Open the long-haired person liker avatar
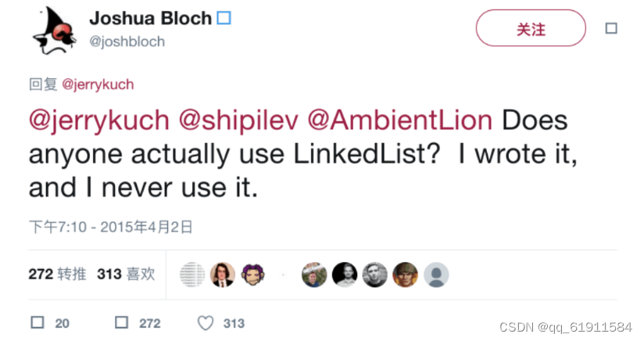 tap(223, 275)
